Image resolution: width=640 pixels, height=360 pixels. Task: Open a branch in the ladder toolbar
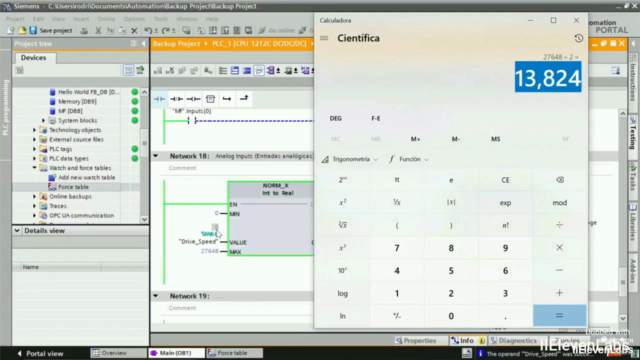[x=227, y=99]
